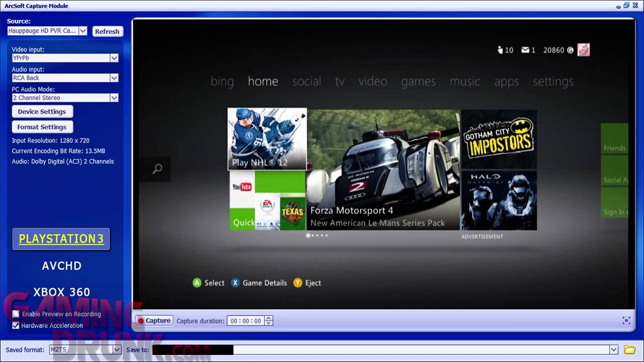644x362 pixels.
Task: Select the home tab on Xbox dashboard
Action: [x=263, y=81]
